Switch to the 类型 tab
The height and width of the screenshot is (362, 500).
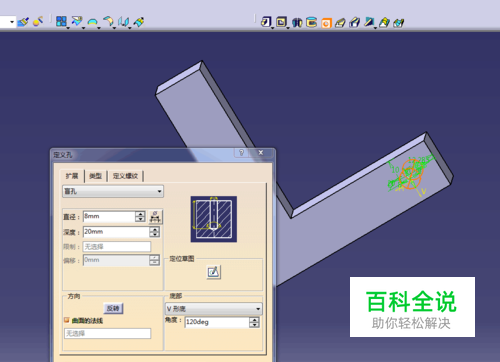pos(96,176)
